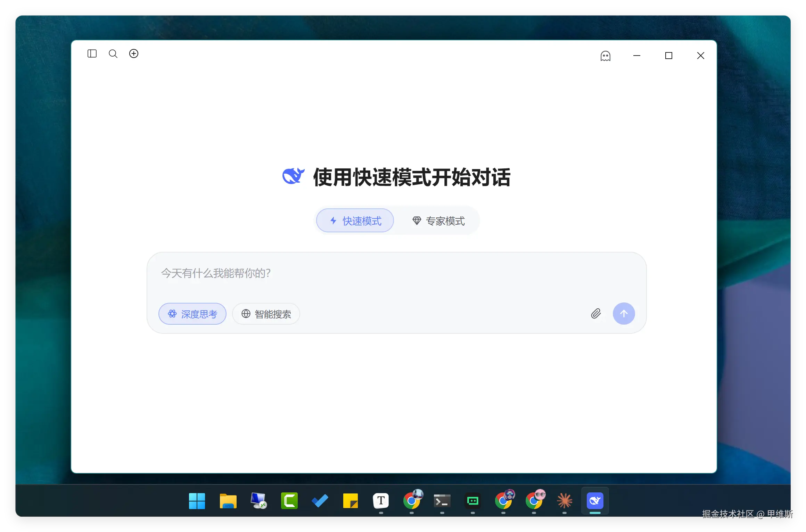Click the DeepSeek icon in the taskbar

point(595,501)
